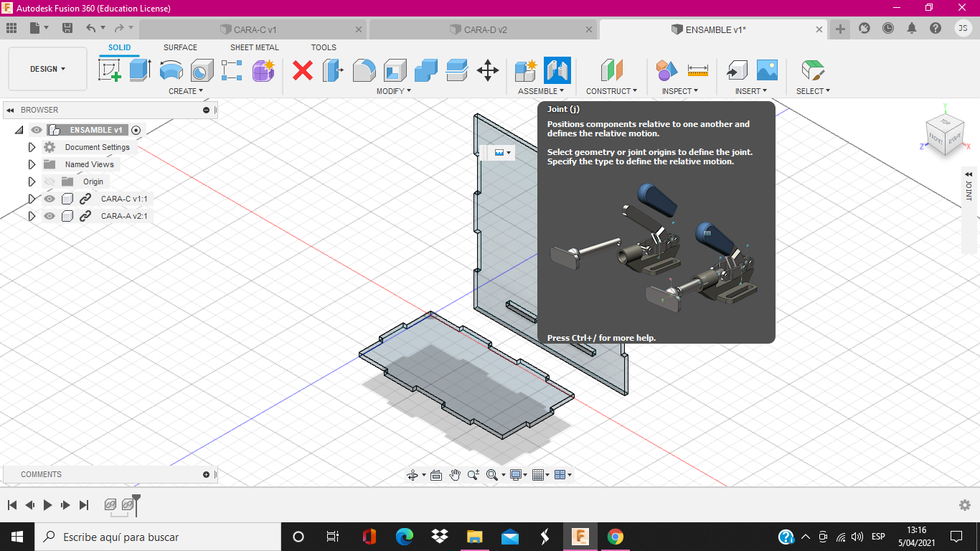
Task: Select the Offset Plane construct tool
Action: coord(611,70)
